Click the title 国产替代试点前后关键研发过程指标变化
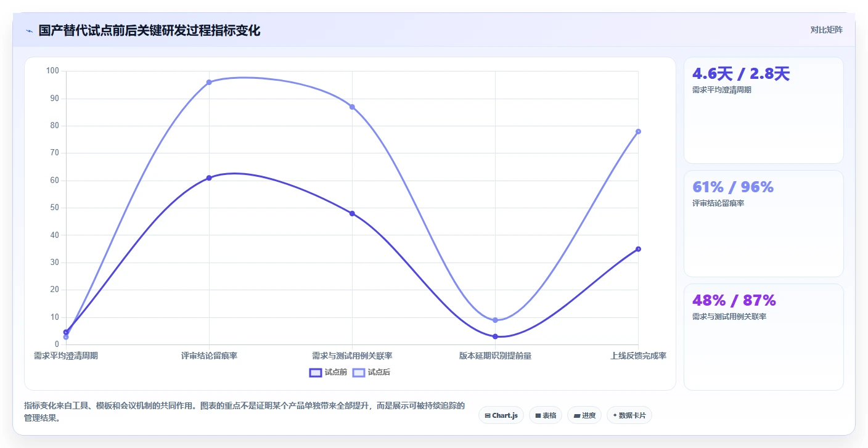This screenshot has width=868, height=448. coord(149,31)
